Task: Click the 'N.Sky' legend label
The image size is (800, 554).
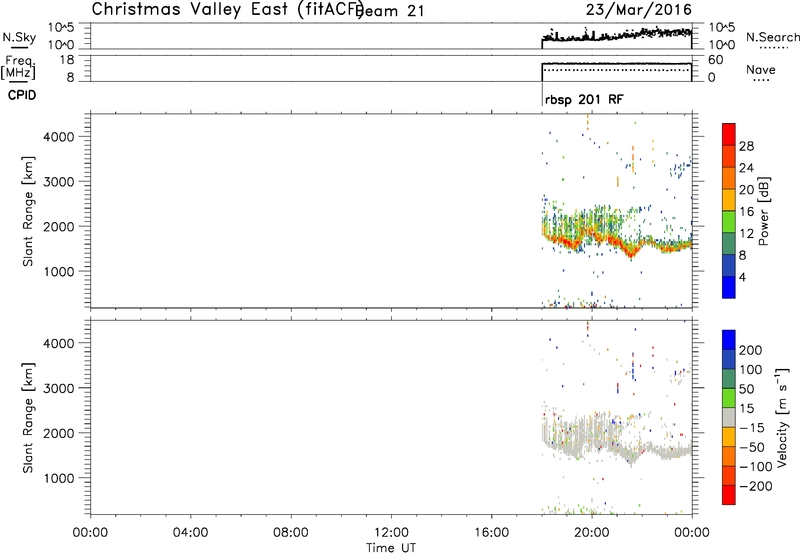Action: (x=19, y=37)
